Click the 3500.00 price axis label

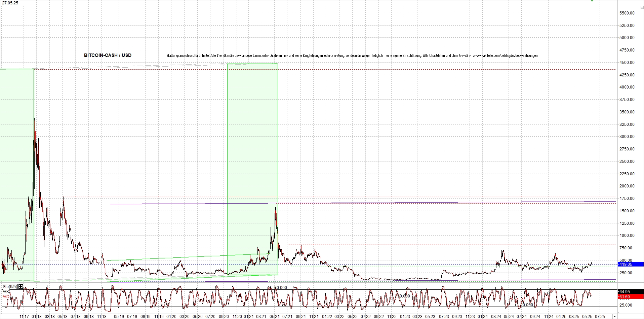pos(627,112)
